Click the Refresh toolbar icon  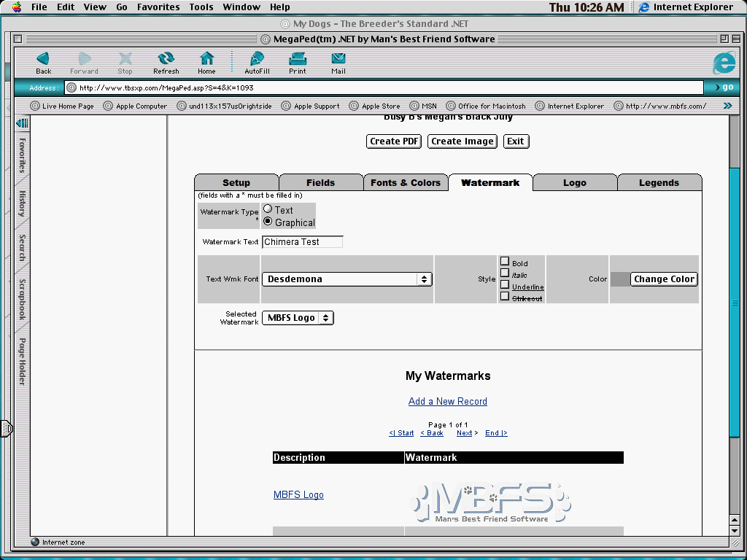click(x=166, y=59)
